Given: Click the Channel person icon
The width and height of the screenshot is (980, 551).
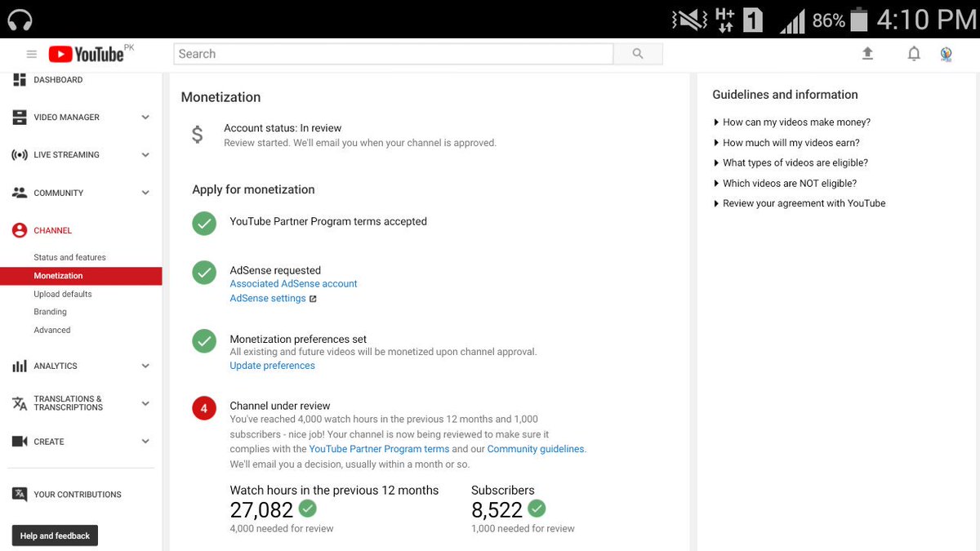Looking at the screenshot, I should point(20,230).
